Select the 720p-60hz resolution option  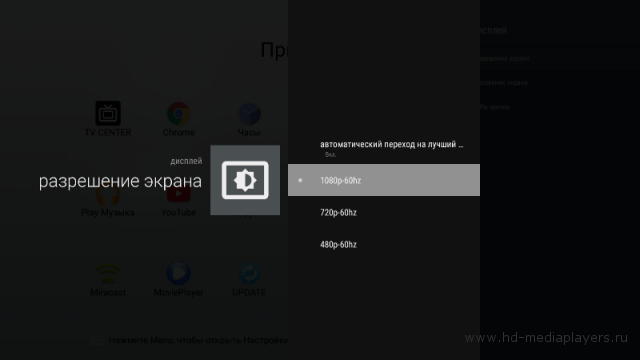point(384,212)
